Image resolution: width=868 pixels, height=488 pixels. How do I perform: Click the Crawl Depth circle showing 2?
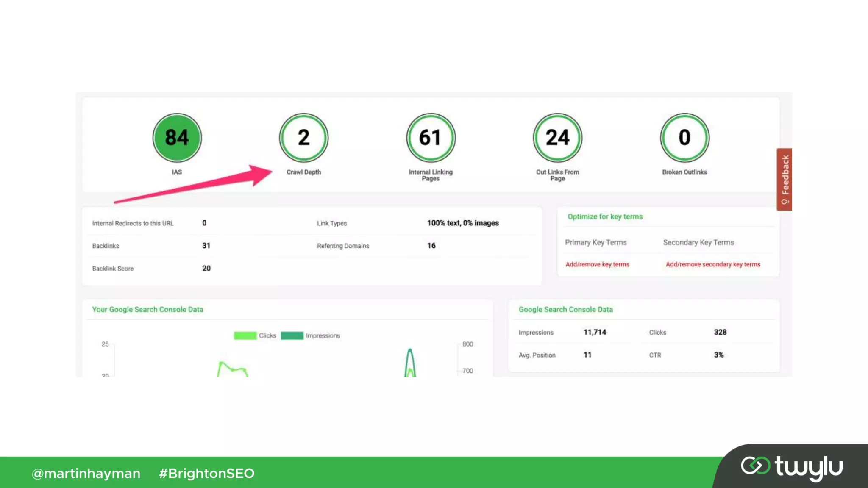[x=303, y=138]
